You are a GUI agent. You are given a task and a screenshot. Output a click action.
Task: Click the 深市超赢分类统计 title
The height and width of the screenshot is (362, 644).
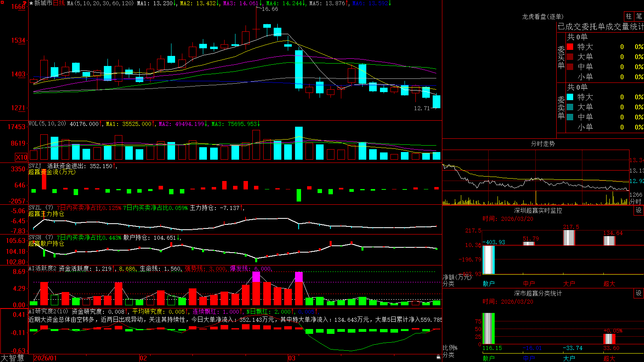point(538,293)
